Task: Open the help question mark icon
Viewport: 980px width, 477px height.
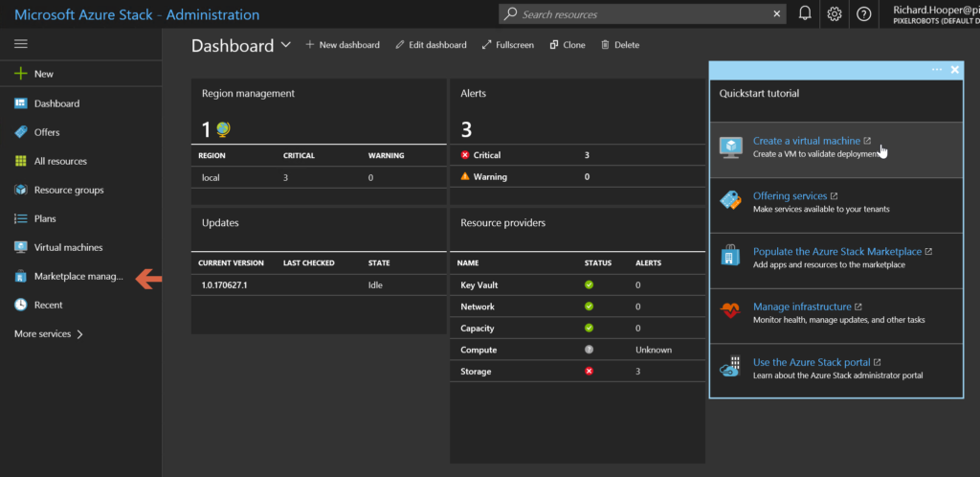Action: (864, 13)
